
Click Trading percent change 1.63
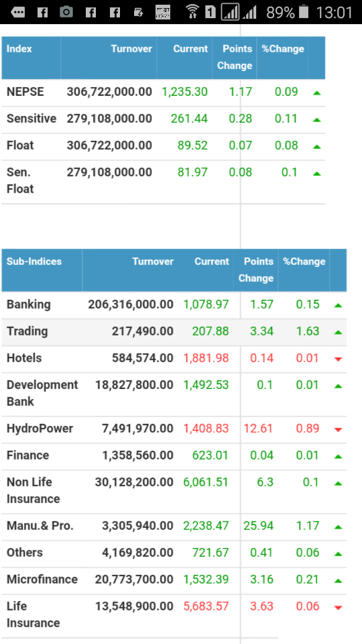308,331
